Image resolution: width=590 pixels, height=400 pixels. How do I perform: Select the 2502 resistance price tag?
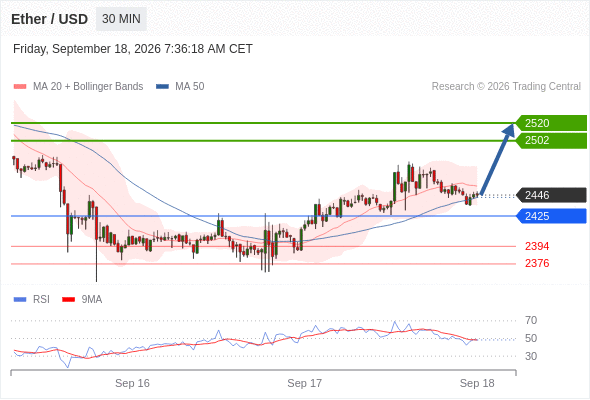[x=551, y=140]
